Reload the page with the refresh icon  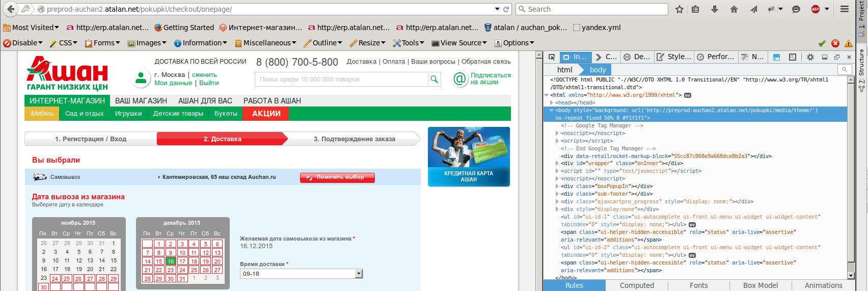pyautogui.click(x=506, y=9)
